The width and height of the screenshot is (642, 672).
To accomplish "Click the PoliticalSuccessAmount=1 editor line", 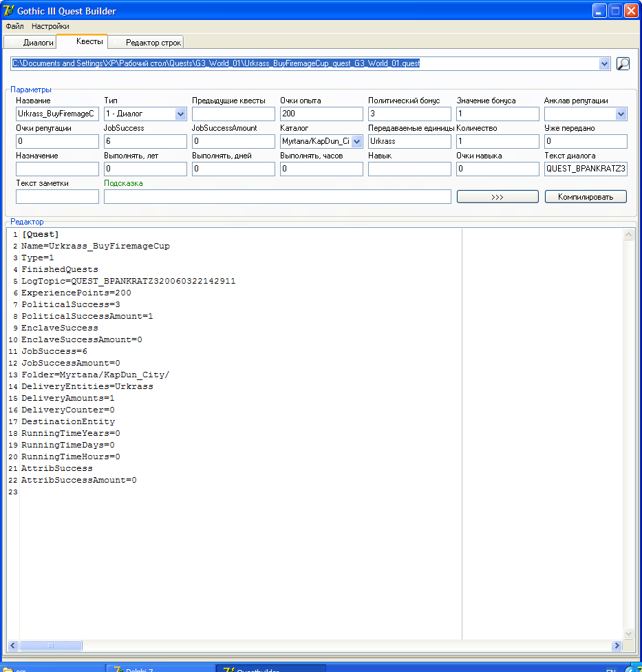I will (87, 316).
